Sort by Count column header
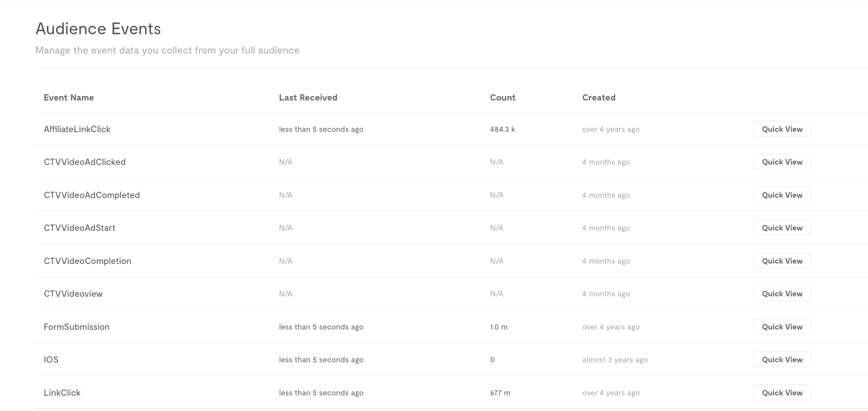The image size is (868, 411). point(503,98)
